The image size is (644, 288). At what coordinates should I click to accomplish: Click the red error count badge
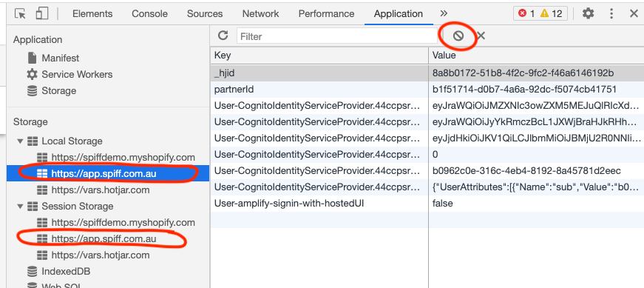(x=526, y=13)
